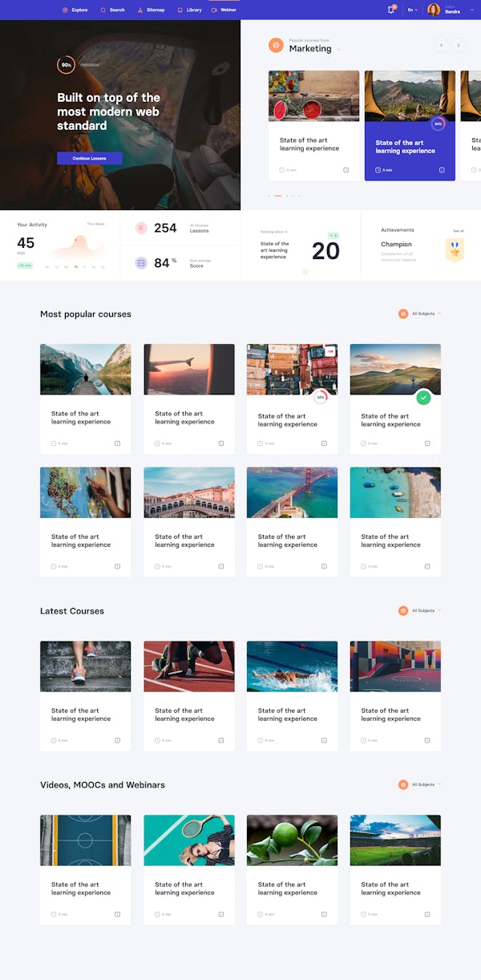This screenshot has width=481, height=980.
Task: Click the orange Marketing category icon
Action: 276,45
